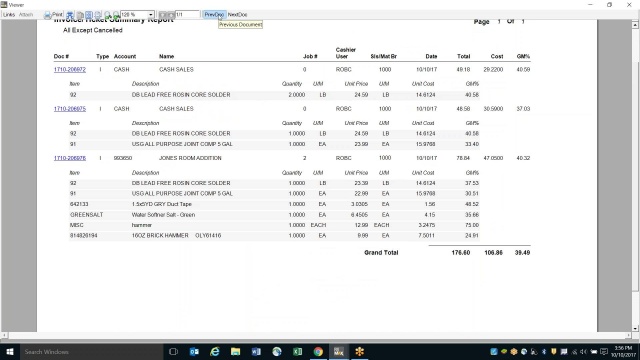Click the PrevDoc button
Image resolution: width=640 pixels, height=360 pixels.
tap(214, 15)
